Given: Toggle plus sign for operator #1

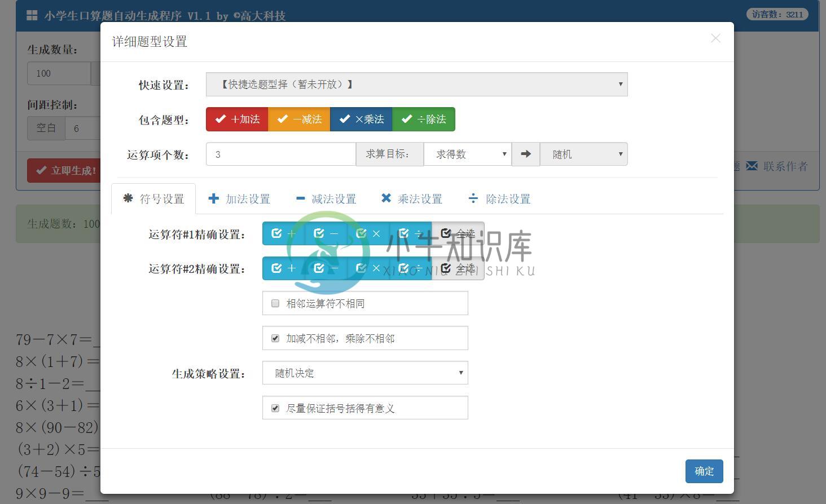Looking at the screenshot, I should [x=283, y=233].
